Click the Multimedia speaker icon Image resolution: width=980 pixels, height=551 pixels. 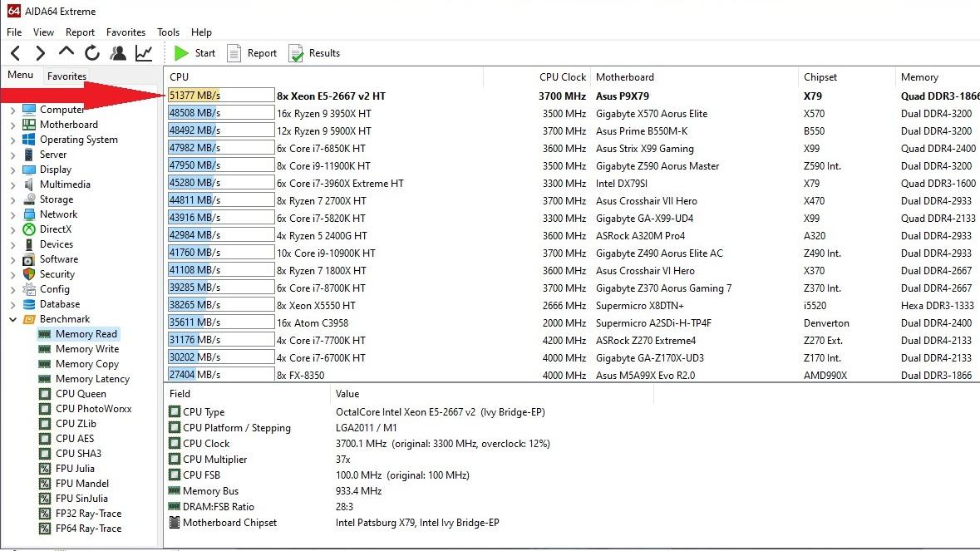click(29, 184)
